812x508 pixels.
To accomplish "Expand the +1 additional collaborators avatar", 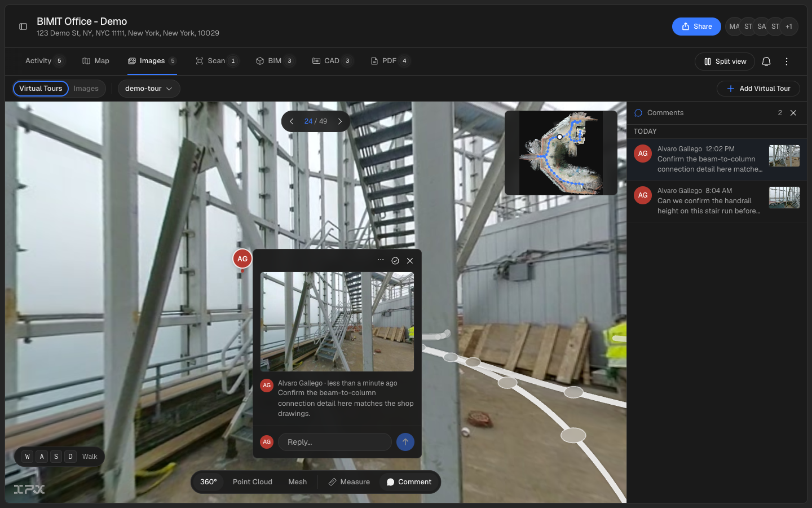I will coord(789,27).
